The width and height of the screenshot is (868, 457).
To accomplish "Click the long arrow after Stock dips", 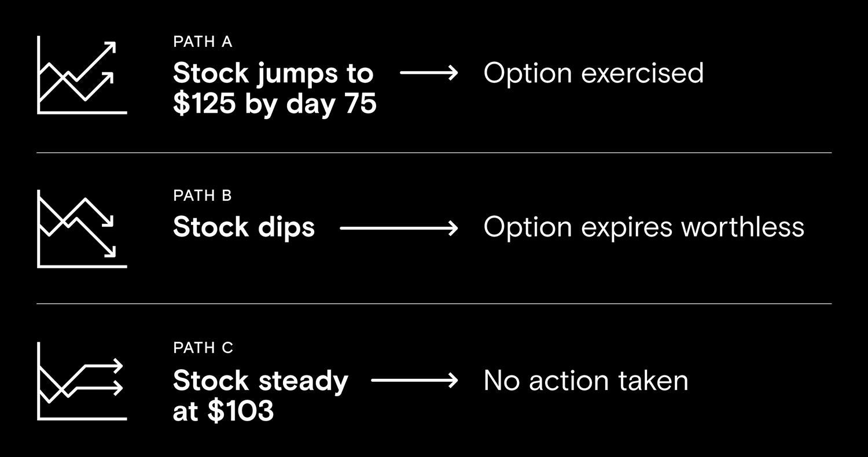I will (399, 228).
